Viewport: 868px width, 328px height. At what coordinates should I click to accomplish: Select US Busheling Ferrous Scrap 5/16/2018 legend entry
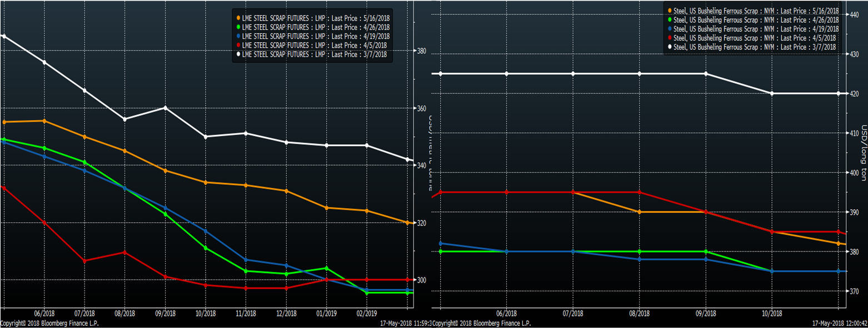pos(755,11)
